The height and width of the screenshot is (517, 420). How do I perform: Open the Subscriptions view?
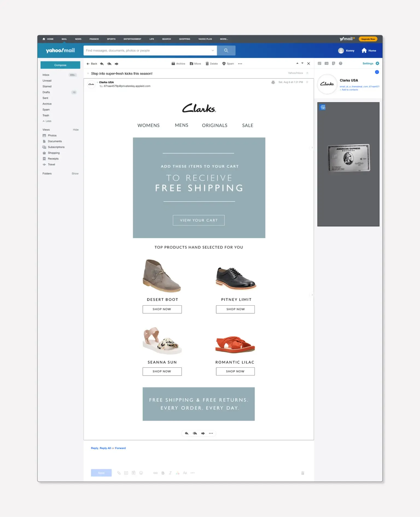point(54,147)
